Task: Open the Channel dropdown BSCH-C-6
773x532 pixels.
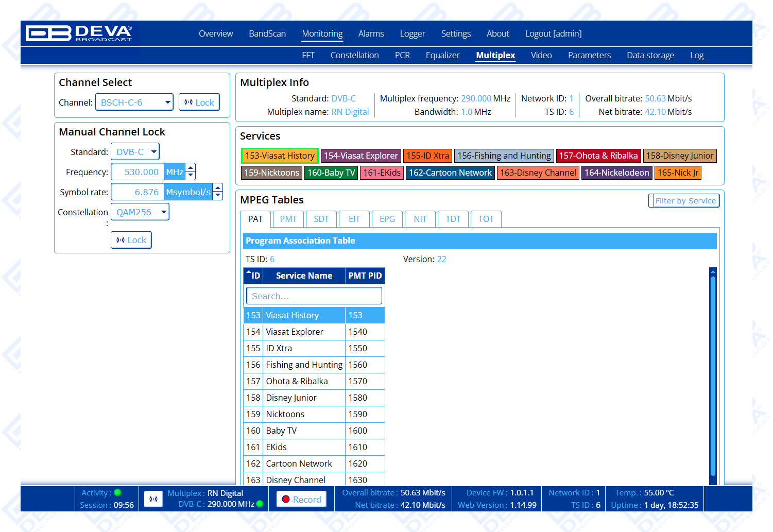Action: (x=134, y=102)
